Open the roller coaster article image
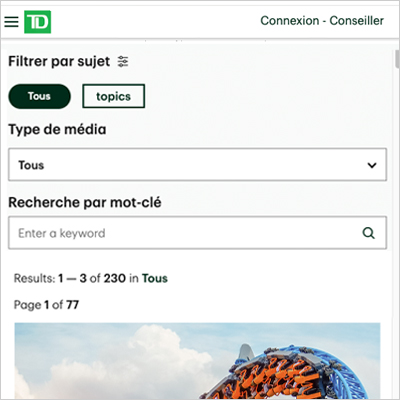Viewport: 400px width, 400px height. pos(197,361)
